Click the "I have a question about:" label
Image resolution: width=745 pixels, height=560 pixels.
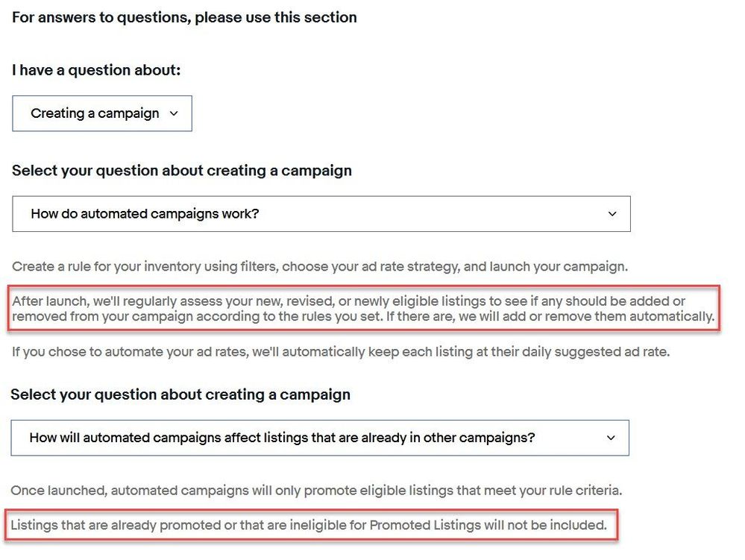[96, 71]
